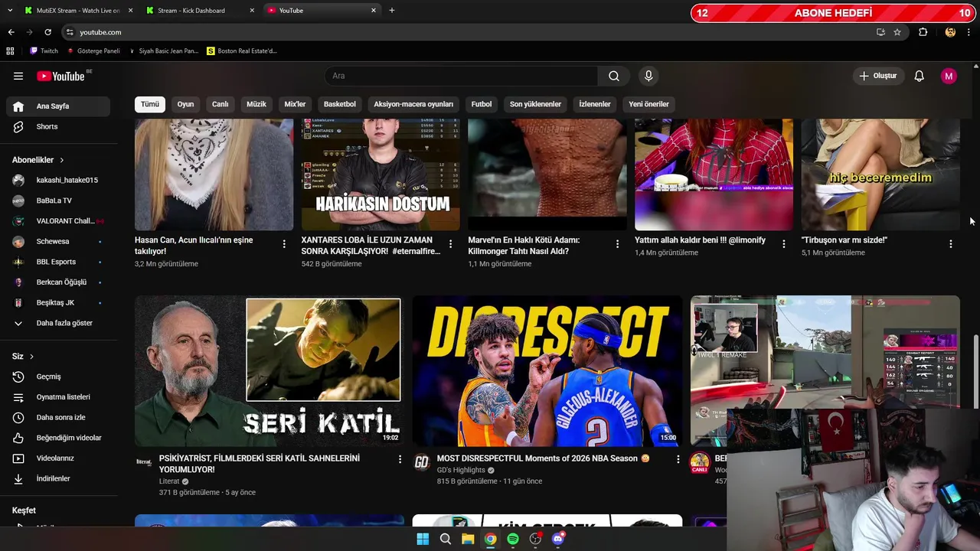Open GD's Highlights channel link
Image resolution: width=980 pixels, height=551 pixels.
pyautogui.click(x=461, y=470)
